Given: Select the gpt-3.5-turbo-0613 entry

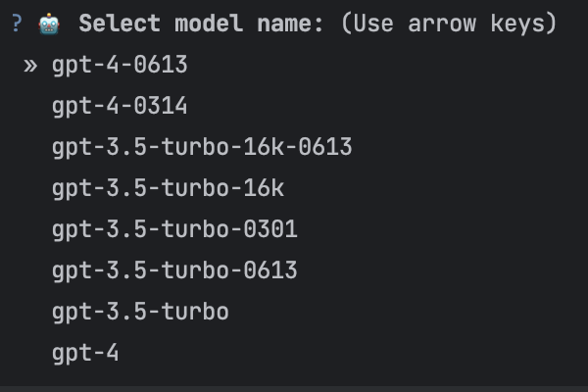Looking at the screenshot, I should [174, 270].
